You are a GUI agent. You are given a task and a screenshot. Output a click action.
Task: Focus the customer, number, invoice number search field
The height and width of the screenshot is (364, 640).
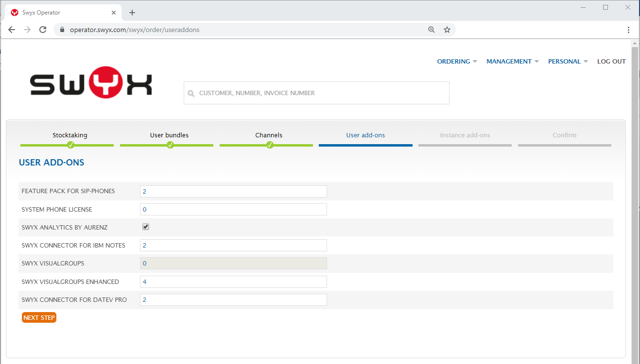[316, 93]
